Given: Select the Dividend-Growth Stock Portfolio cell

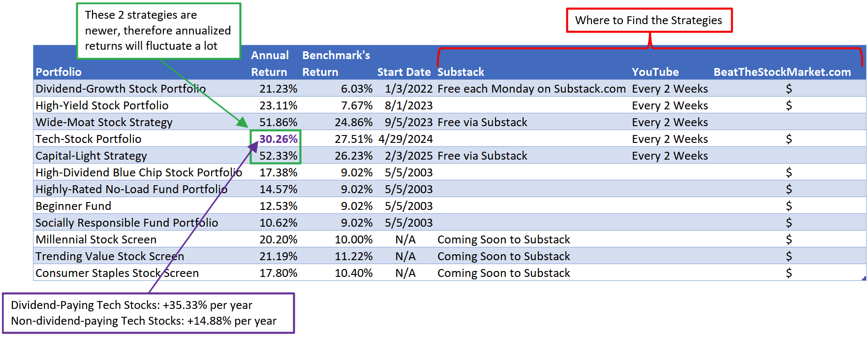Looking at the screenshot, I should [121, 89].
